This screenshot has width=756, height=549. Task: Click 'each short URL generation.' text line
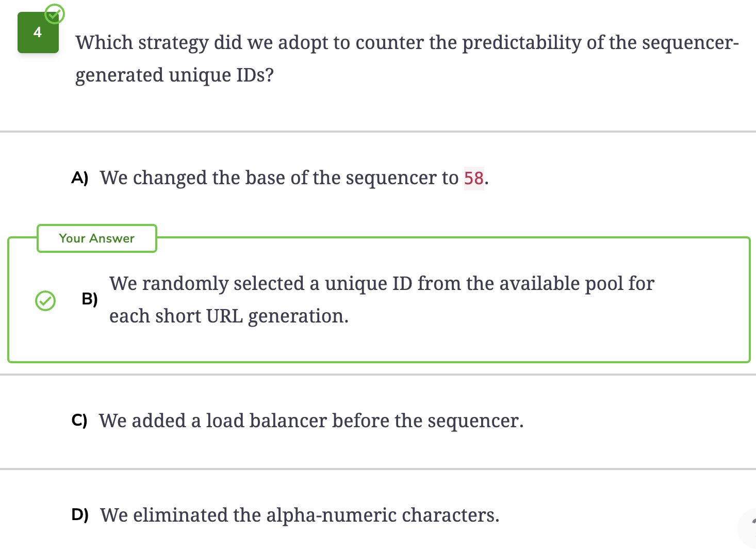tap(229, 316)
